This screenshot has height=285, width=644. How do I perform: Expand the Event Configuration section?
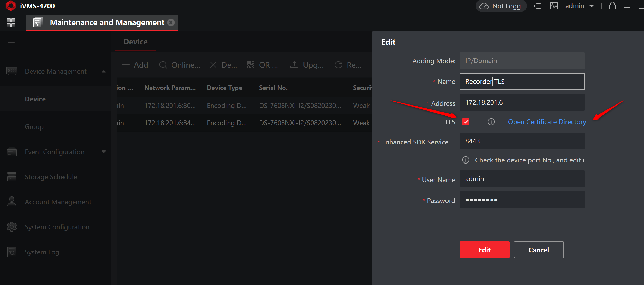pyautogui.click(x=104, y=152)
